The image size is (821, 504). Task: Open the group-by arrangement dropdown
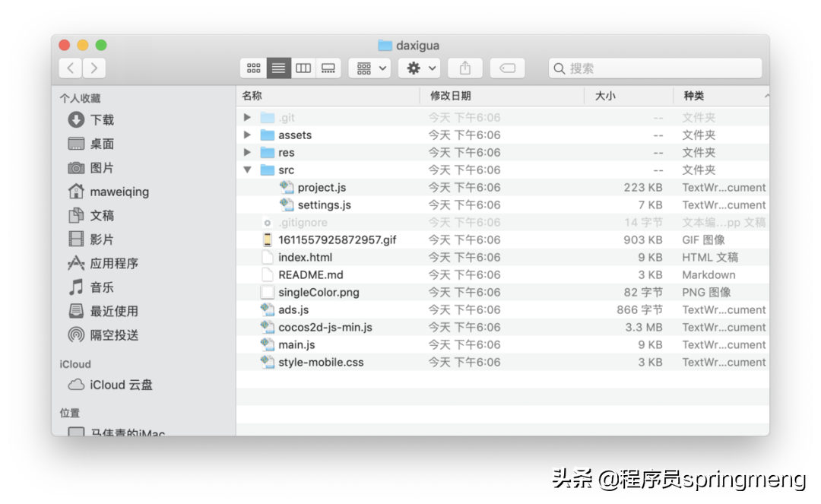click(370, 68)
